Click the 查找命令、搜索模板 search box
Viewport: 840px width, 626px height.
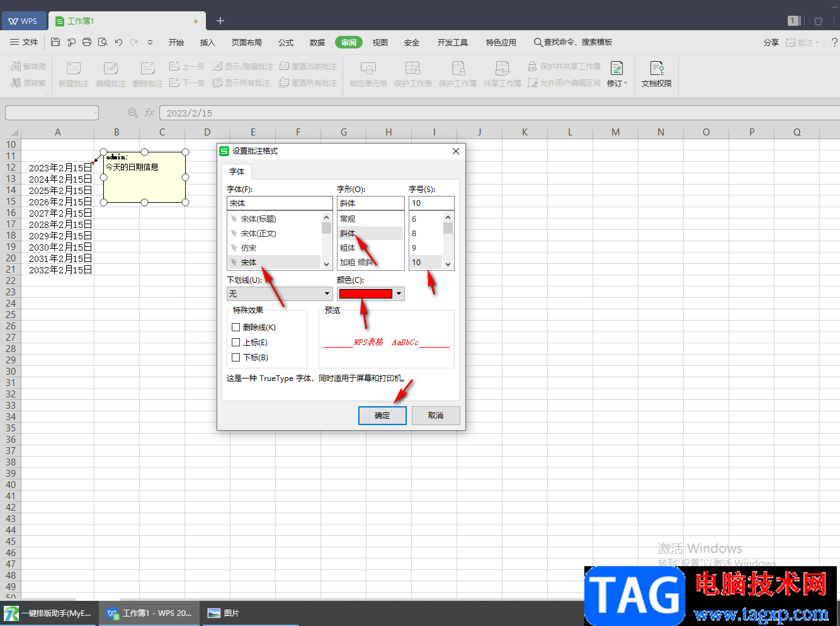point(573,42)
